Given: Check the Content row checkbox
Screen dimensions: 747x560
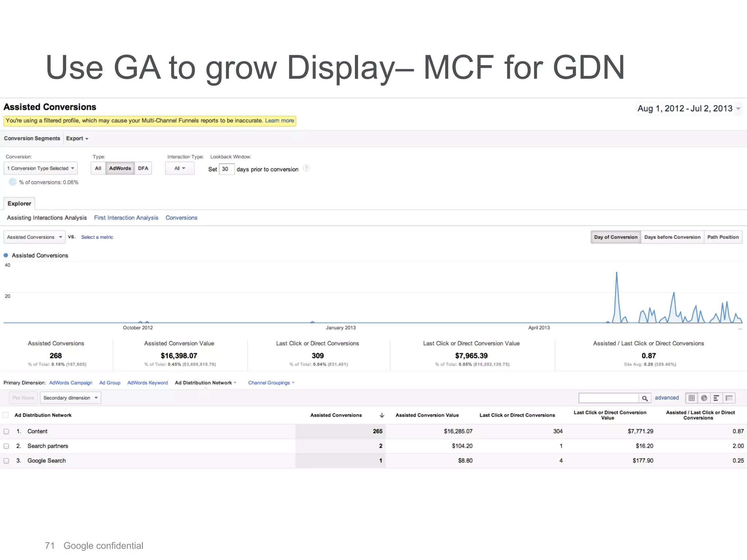Looking at the screenshot, I should click(6, 431).
